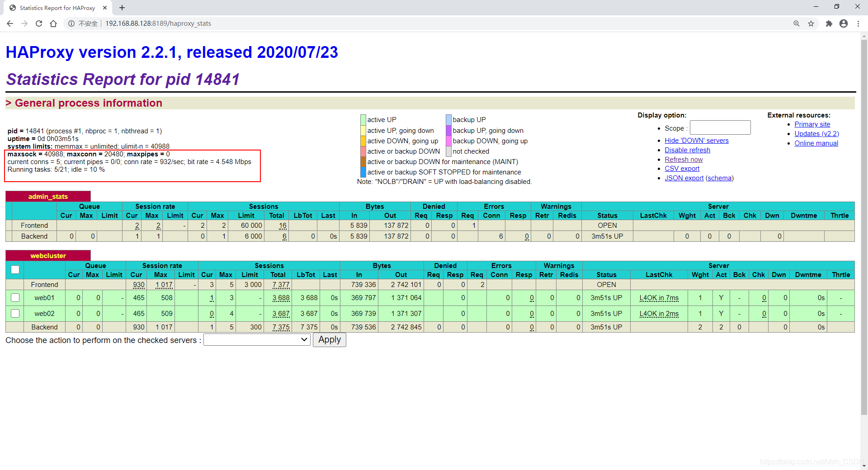
Task: Select the Statistics Report for HAProxy tab
Action: (57, 8)
